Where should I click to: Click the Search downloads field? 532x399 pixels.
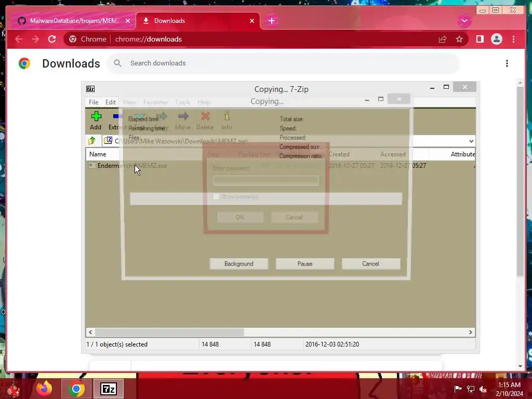(x=283, y=63)
